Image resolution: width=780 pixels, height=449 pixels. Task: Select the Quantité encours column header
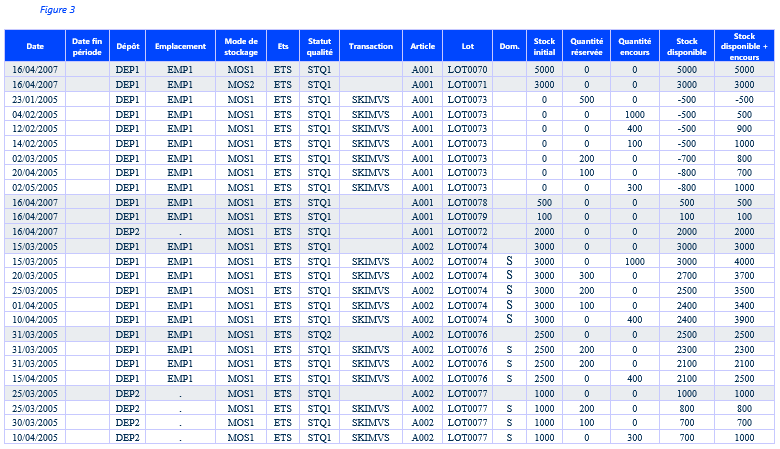click(x=635, y=46)
